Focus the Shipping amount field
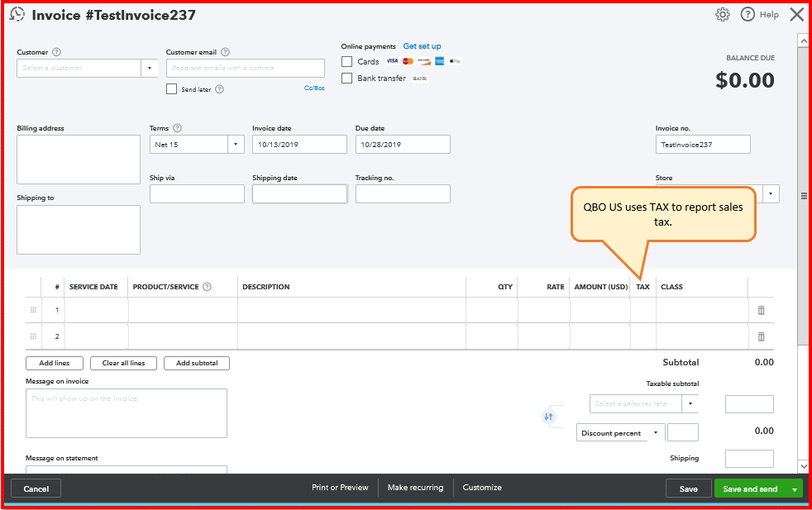Image resolution: width=812 pixels, height=510 pixels. [x=749, y=459]
